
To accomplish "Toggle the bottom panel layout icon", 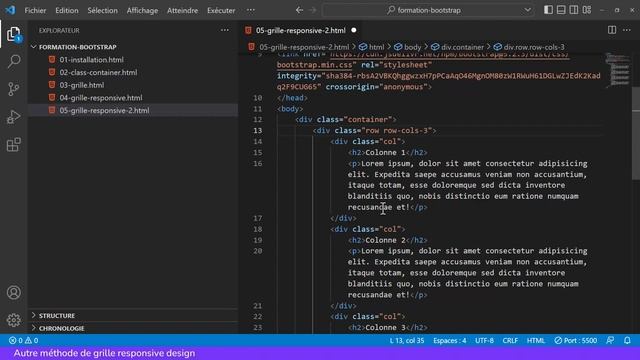I will [561, 10].
